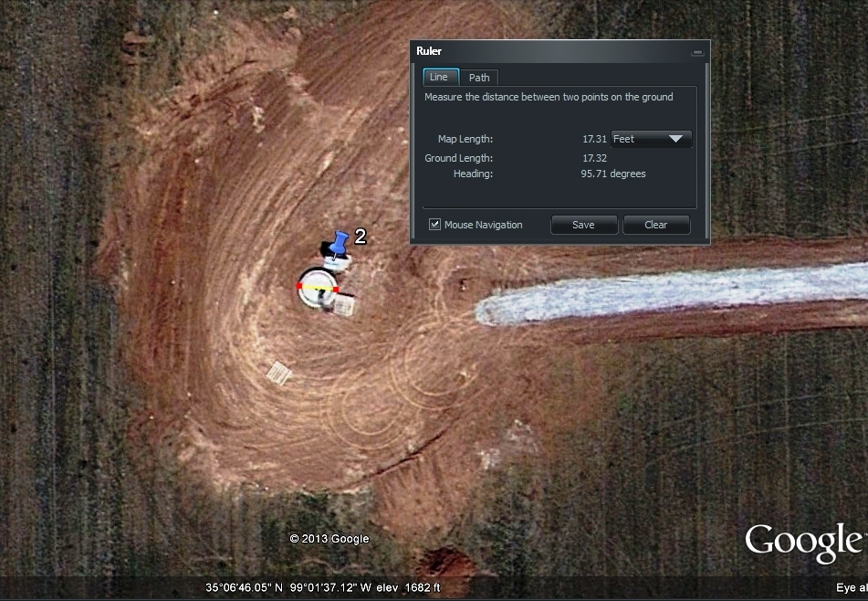Image resolution: width=868 pixels, height=601 pixels.
Task: Switch to the Path tab
Action: [x=479, y=78]
